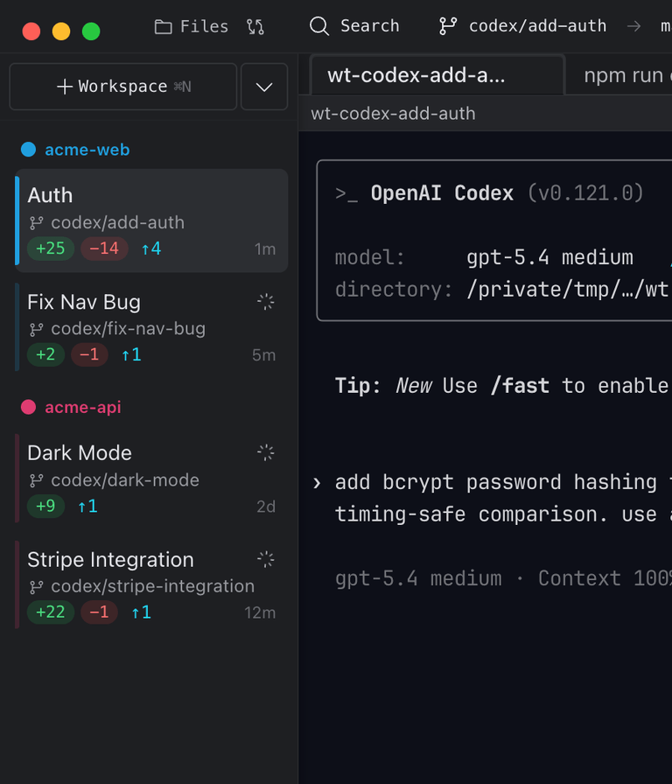Image resolution: width=672 pixels, height=784 pixels.
Task: Click the /private/tmp directory path
Action: pos(569,290)
